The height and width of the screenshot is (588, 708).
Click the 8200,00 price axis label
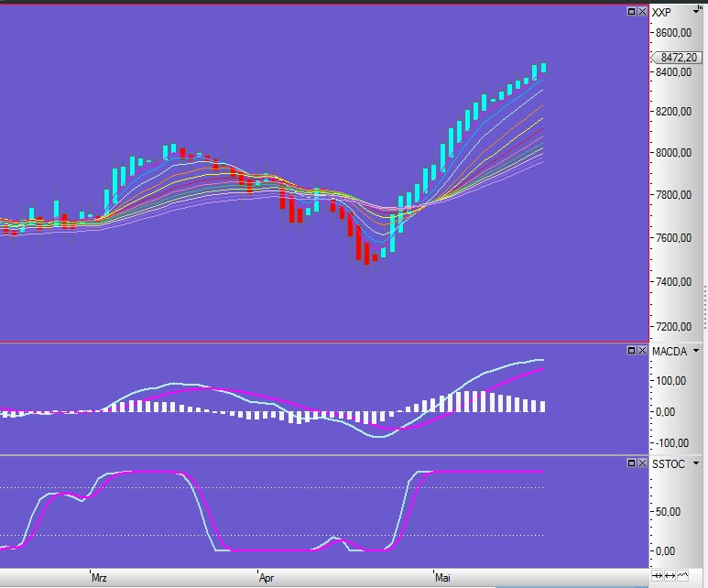pos(674,111)
